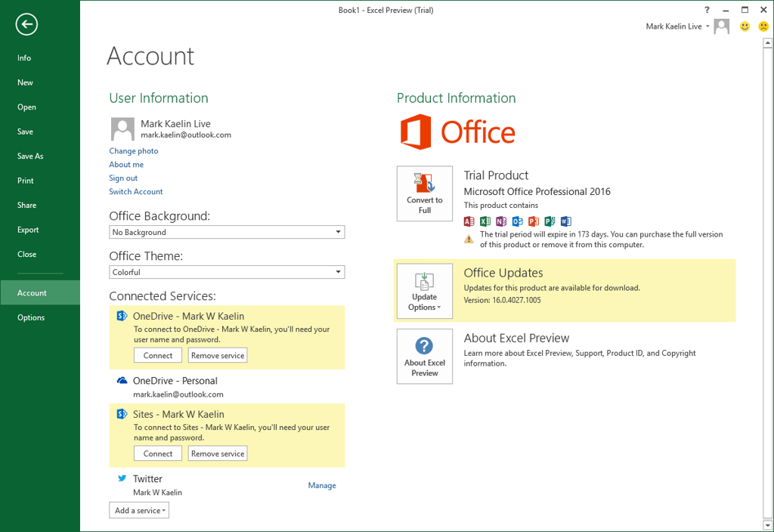774x532 pixels.
Task: Connect the Sites - Mark W Kaelin service
Action: click(158, 453)
